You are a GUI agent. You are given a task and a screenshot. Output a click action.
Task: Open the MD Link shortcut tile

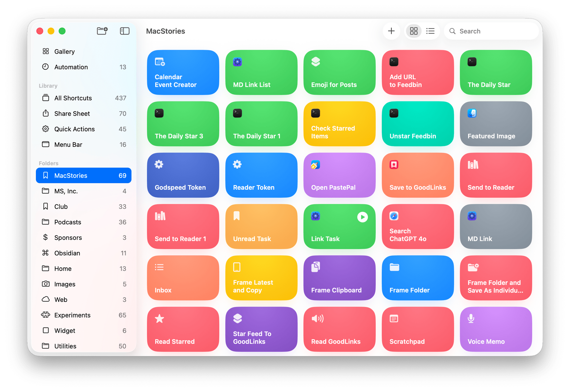[x=496, y=227]
